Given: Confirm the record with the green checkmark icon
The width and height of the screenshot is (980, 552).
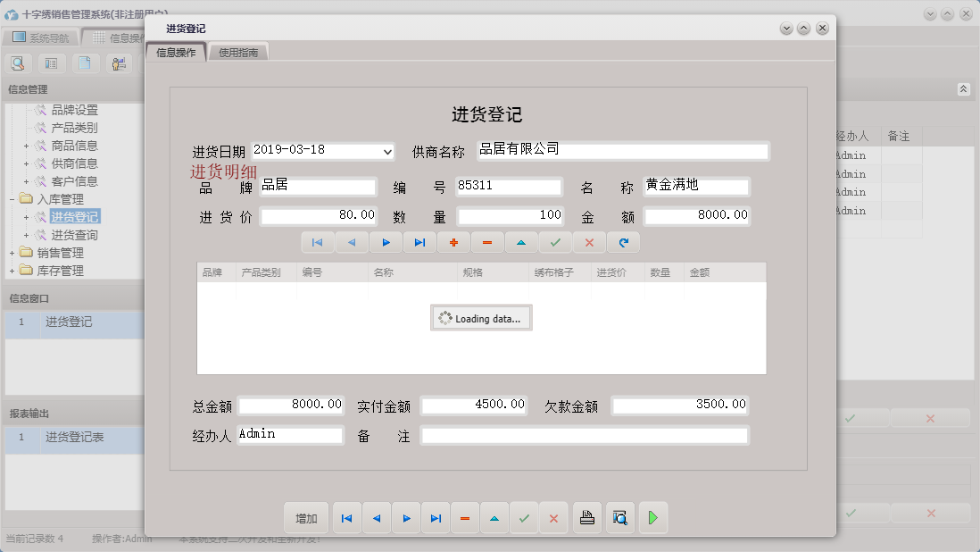Looking at the screenshot, I should 554,242.
